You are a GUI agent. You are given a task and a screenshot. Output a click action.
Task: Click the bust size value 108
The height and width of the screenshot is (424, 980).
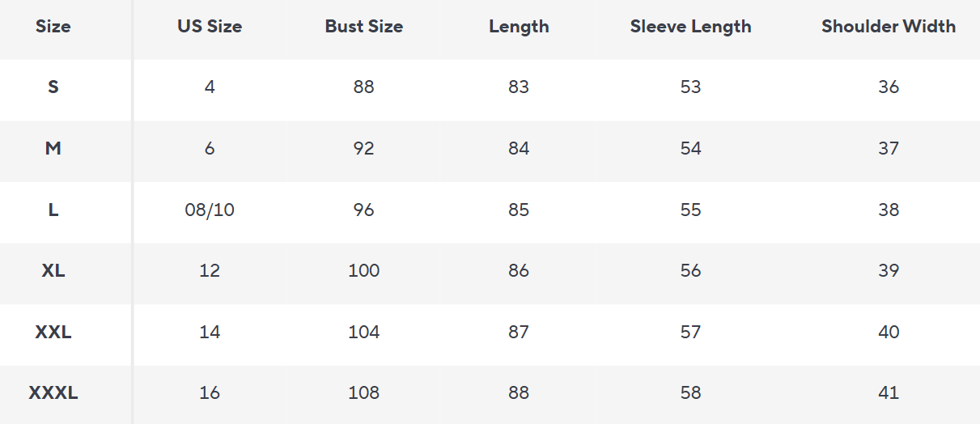(x=364, y=393)
